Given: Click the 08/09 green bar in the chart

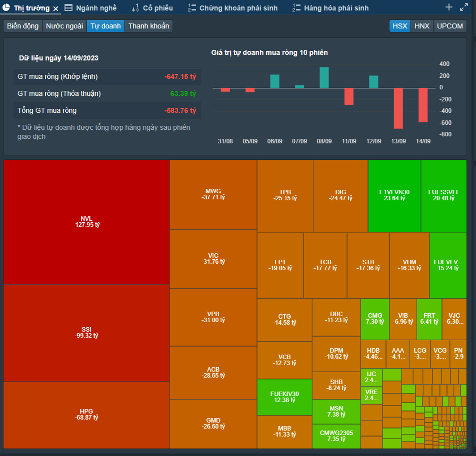Looking at the screenshot, I should 324,77.
